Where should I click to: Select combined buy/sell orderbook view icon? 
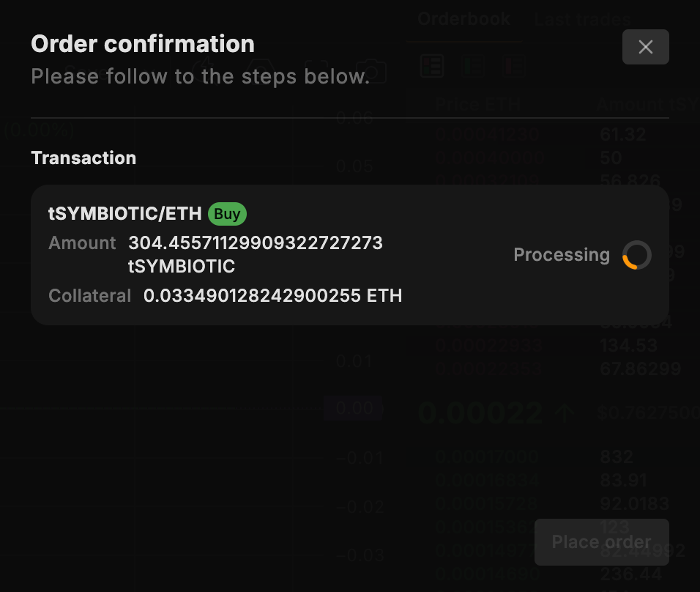pyautogui.click(x=432, y=66)
